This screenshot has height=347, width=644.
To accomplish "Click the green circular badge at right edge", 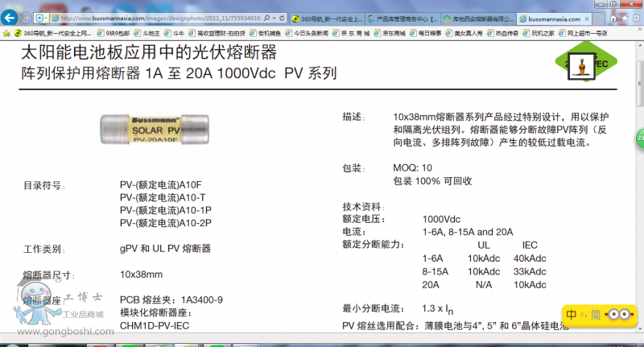I will tap(640, 138).
